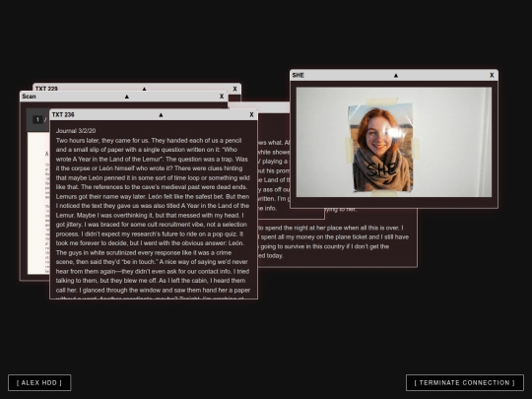Click the TXT 229 window title label
532x399 pixels.
46,89
